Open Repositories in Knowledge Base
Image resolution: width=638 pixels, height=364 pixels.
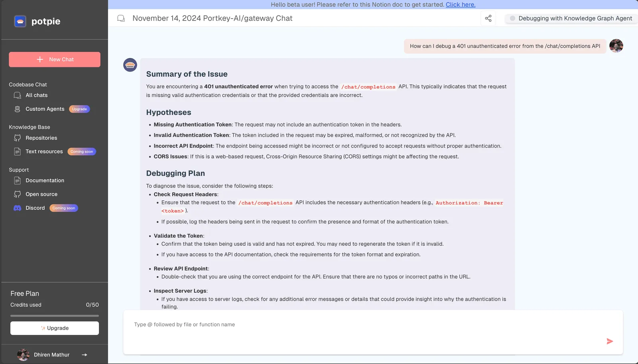point(41,138)
